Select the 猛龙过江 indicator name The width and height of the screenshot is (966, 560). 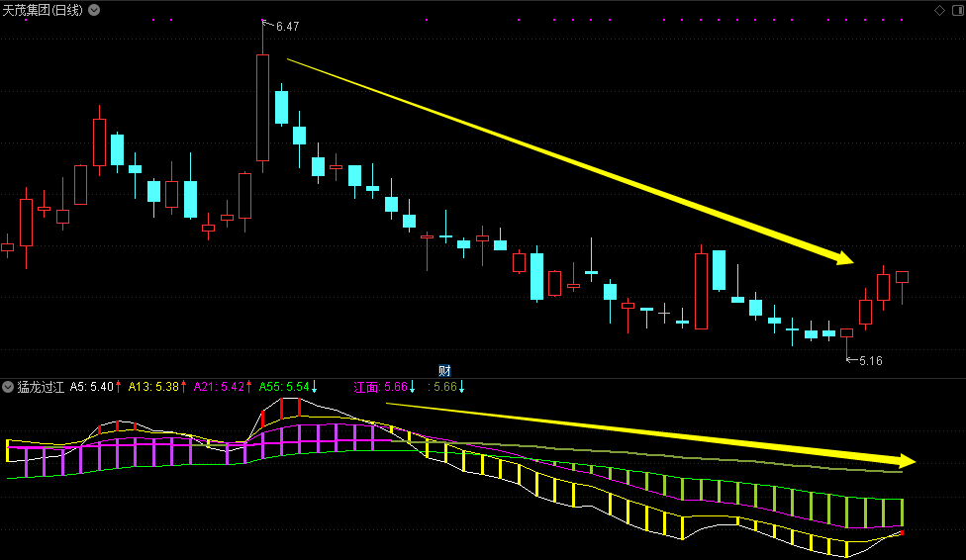(x=41, y=387)
